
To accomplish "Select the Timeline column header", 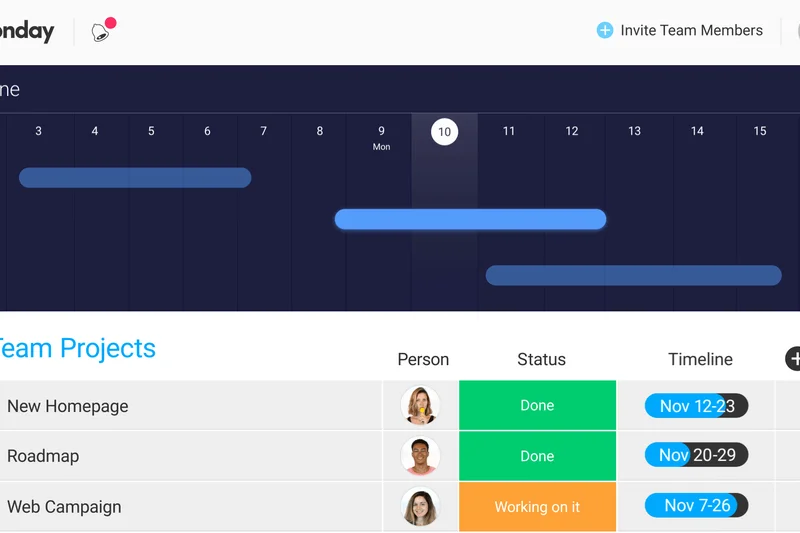I will click(x=700, y=359).
